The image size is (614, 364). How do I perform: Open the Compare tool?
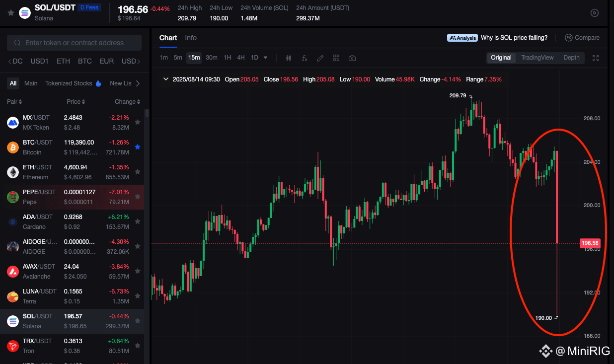click(582, 38)
